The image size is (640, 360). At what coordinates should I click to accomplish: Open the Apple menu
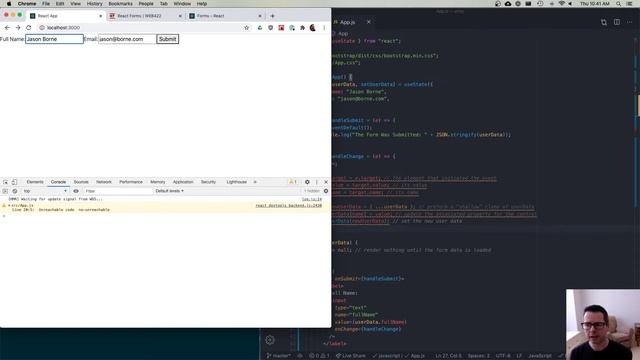9,4
